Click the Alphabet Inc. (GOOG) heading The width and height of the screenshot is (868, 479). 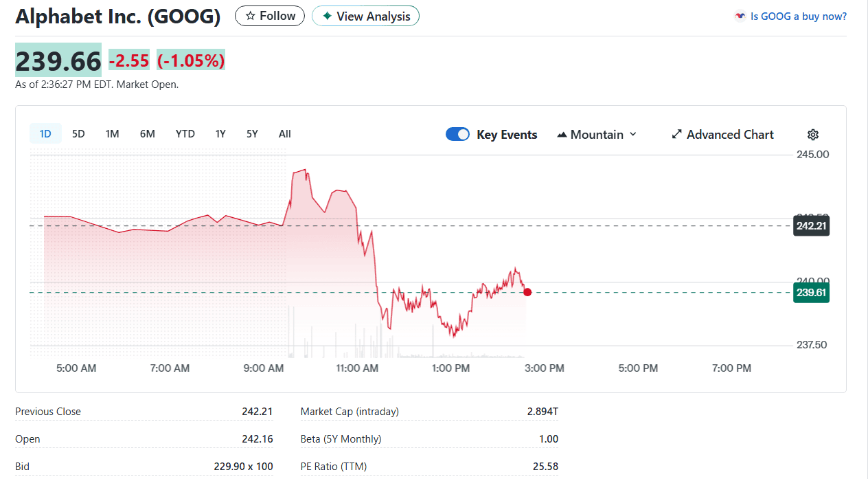coord(117,16)
